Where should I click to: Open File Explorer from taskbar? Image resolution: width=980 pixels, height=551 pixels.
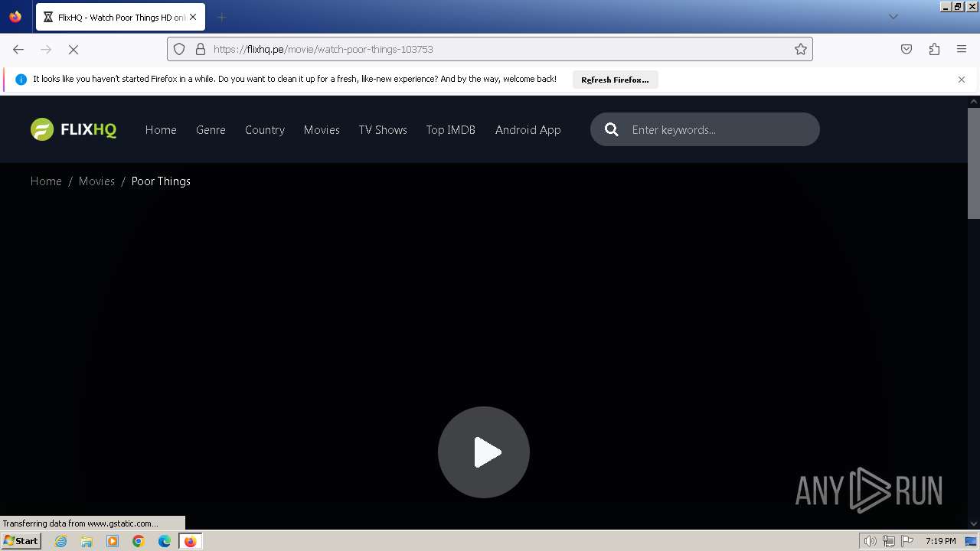(87, 541)
